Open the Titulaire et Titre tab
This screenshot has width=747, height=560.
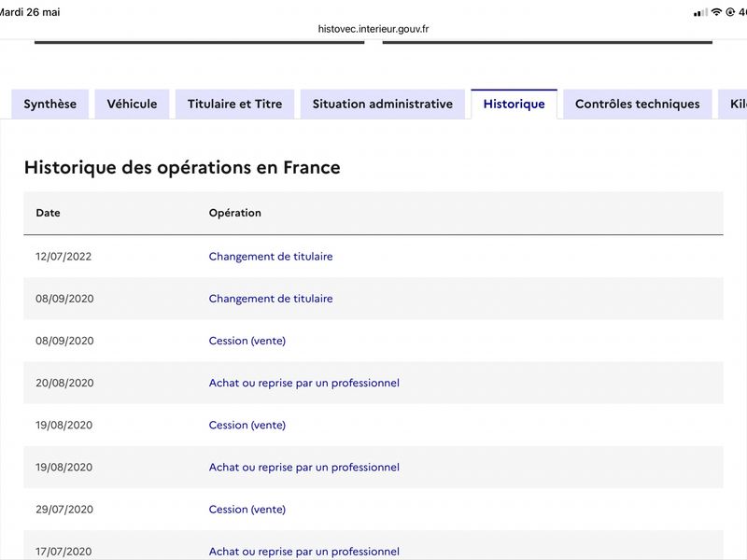[235, 104]
